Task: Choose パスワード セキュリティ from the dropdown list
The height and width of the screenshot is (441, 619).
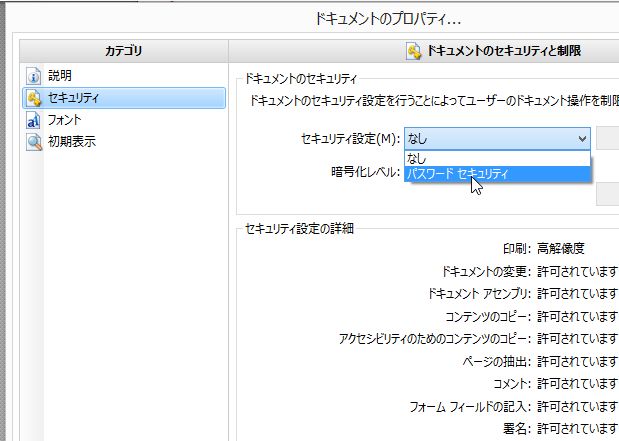Action: pyautogui.click(x=497, y=173)
